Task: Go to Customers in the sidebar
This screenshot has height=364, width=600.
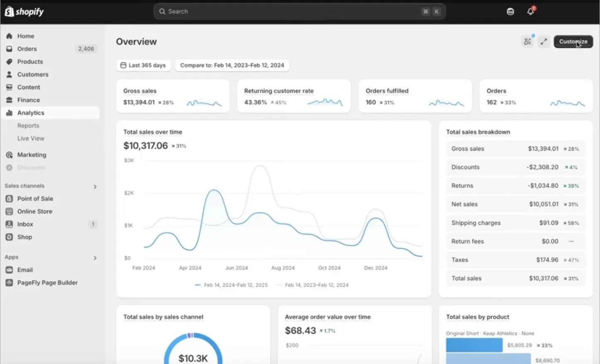Action: 33,75
